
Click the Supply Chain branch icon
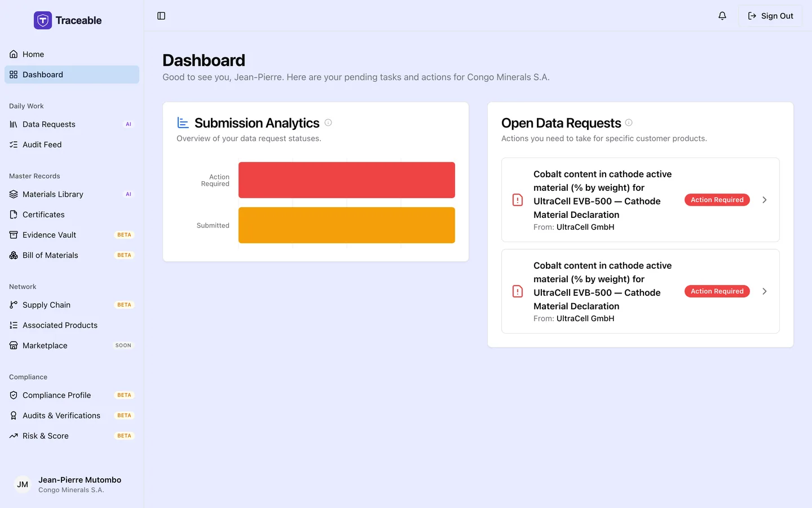tap(14, 305)
